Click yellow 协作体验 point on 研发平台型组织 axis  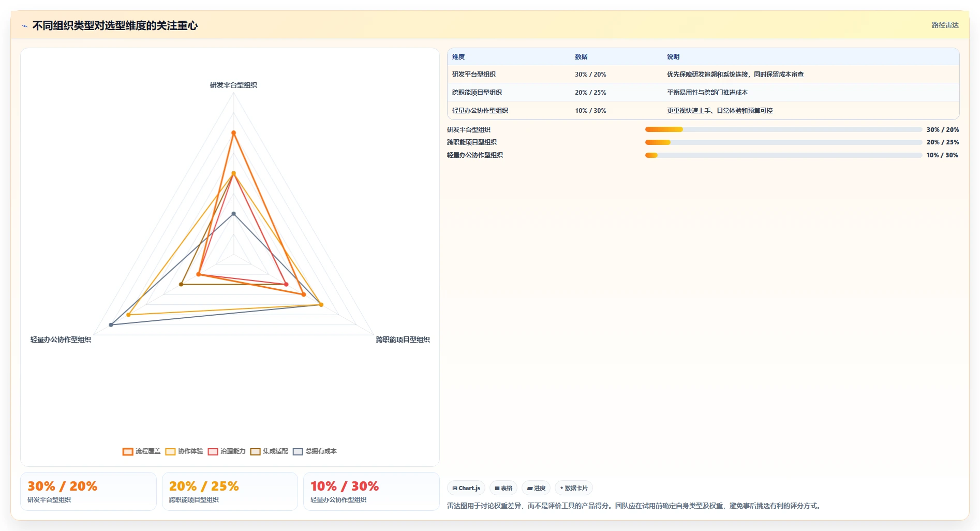coord(233,173)
